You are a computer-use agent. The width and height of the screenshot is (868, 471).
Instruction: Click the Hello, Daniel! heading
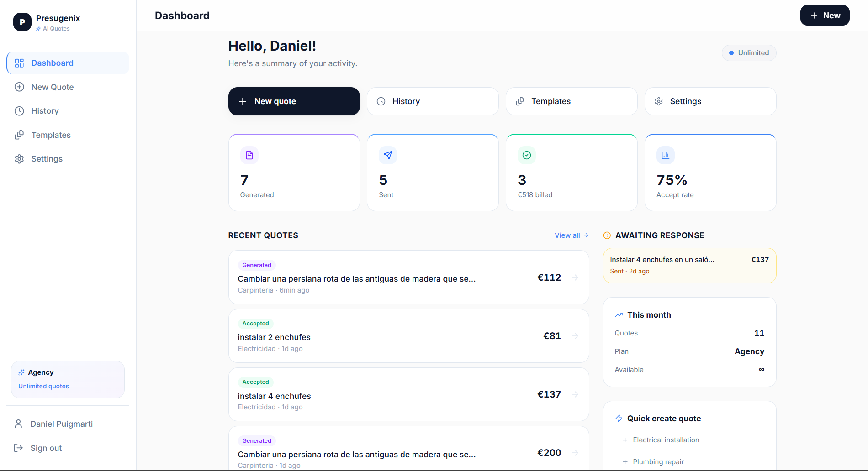pyautogui.click(x=272, y=46)
